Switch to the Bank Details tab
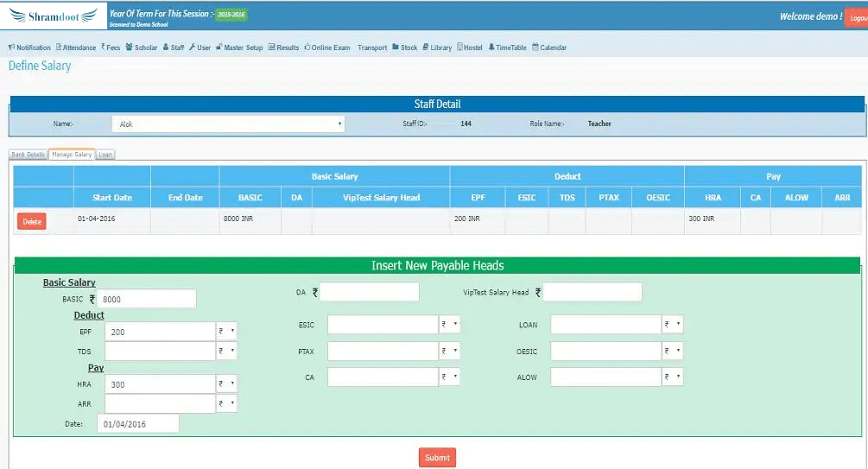Viewport: 868px width, 469px height. pyautogui.click(x=29, y=155)
